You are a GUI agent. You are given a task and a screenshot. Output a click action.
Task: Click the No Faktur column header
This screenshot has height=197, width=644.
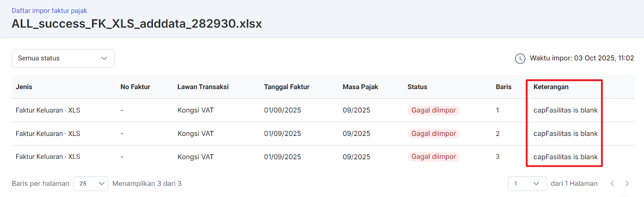[x=135, y=87]
